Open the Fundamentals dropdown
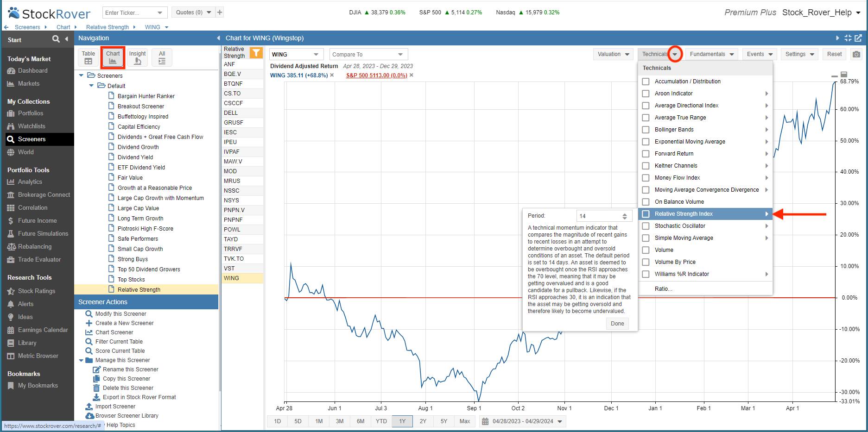Screen dimensions: 868x432 tap(712, 54)
